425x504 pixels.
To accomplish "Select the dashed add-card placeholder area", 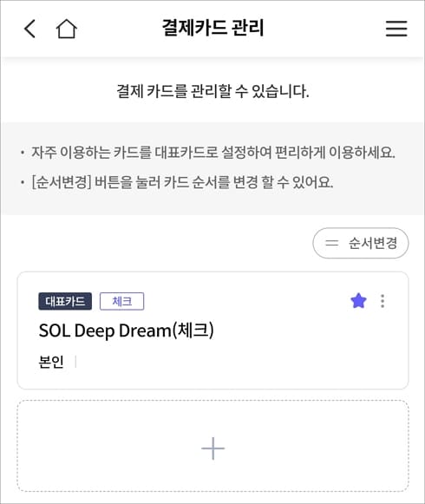I will tap(212, 446).
